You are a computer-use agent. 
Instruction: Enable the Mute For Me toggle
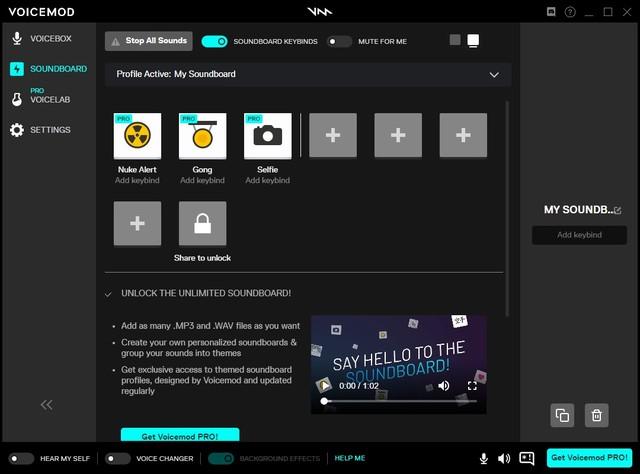click(339, 41)
